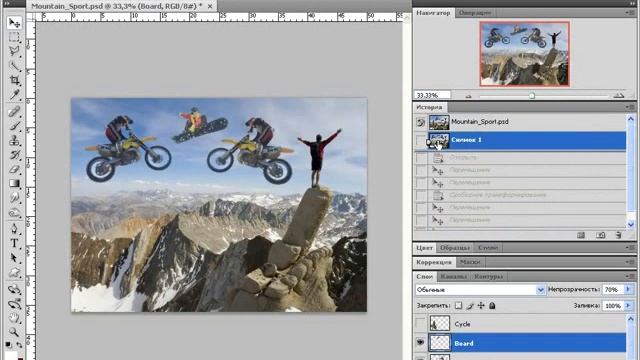Click zoom in icon in Navigator

(619, 96)
